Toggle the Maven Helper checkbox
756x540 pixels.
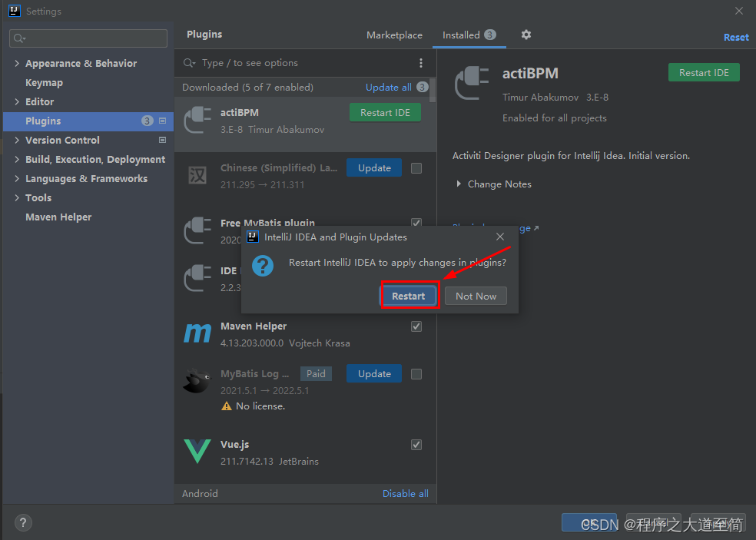click(416, 326)
